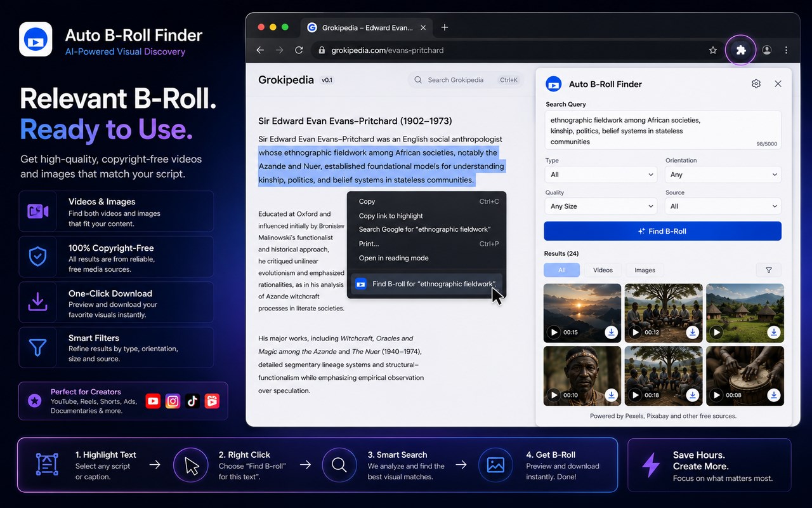Click the Instagram icon
812x508 pixels.
[173, 401]
